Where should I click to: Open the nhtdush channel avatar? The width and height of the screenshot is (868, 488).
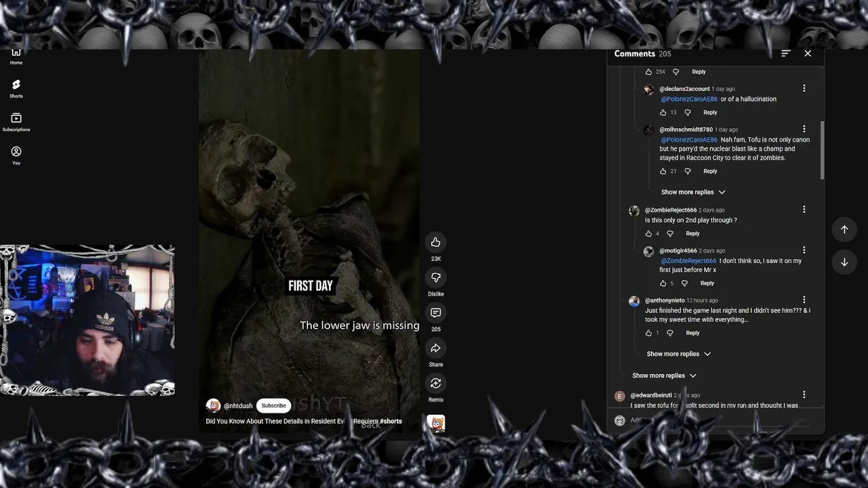click(x=213, y=405)
